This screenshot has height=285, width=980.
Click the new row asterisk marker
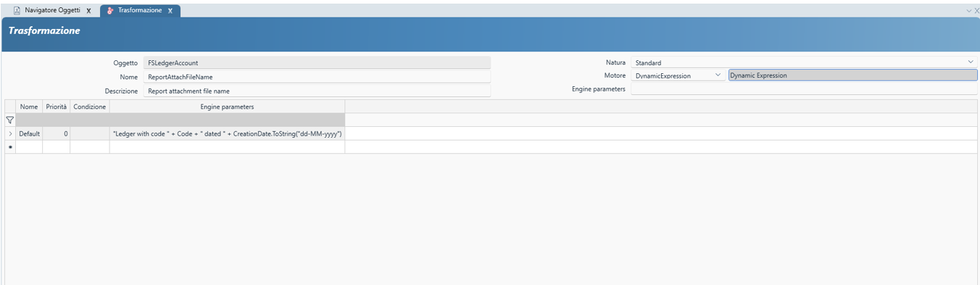10,147
